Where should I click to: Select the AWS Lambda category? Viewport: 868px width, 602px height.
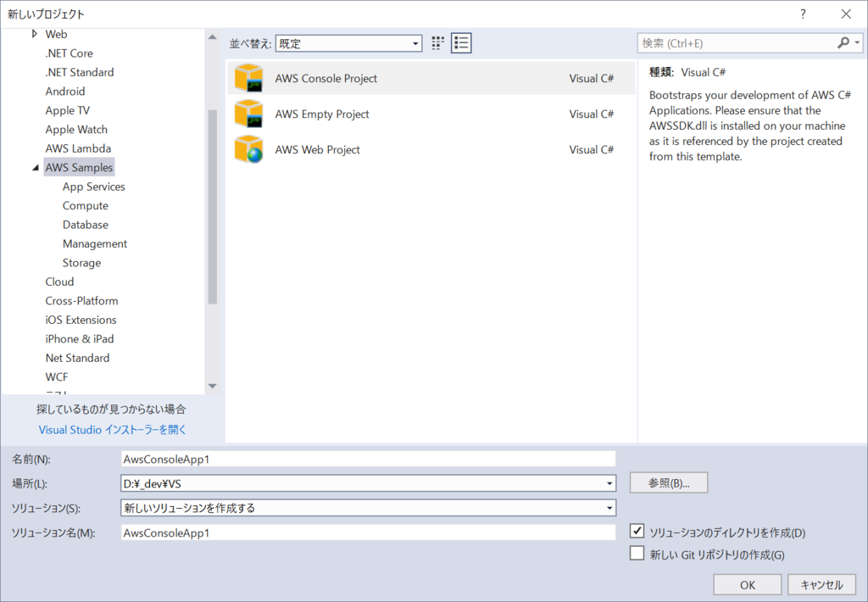point(78,148)
